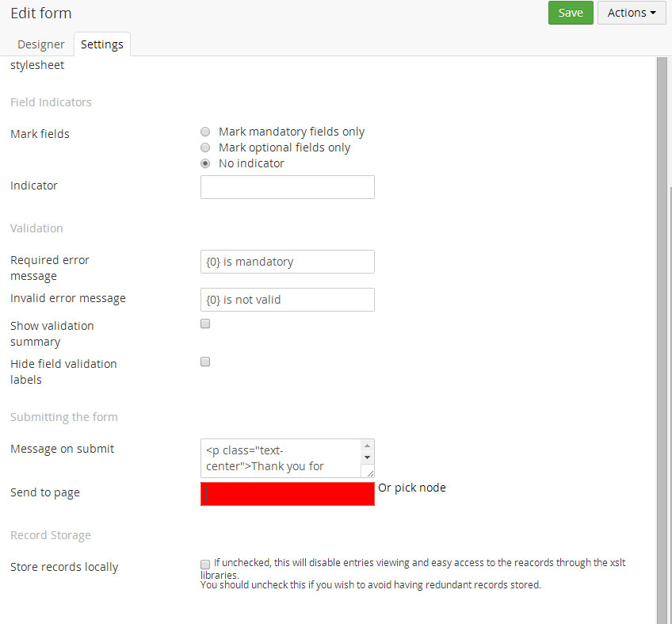This screenshot has height=624, width=672.
Task: Enable Show validation summary checkbox
Action: click(205, 323)
